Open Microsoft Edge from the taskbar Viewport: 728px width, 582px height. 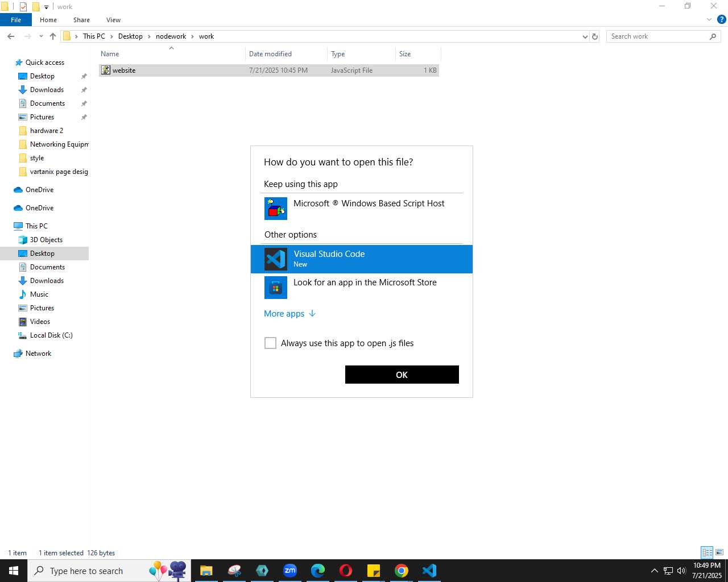coord(318,571)
